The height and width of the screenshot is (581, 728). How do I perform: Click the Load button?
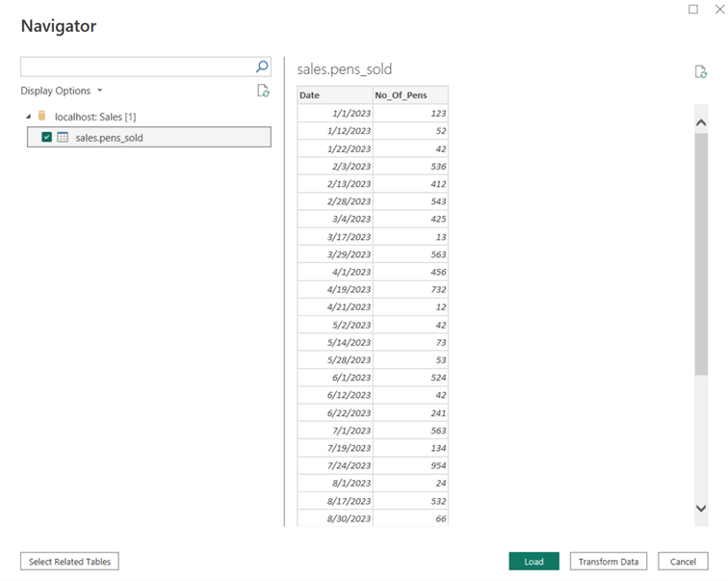point(533,562)
